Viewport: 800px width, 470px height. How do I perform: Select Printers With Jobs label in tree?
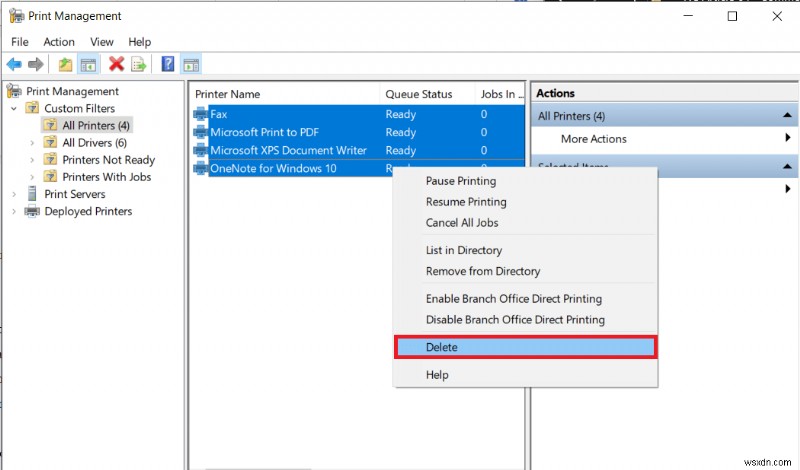click(107, 177)
